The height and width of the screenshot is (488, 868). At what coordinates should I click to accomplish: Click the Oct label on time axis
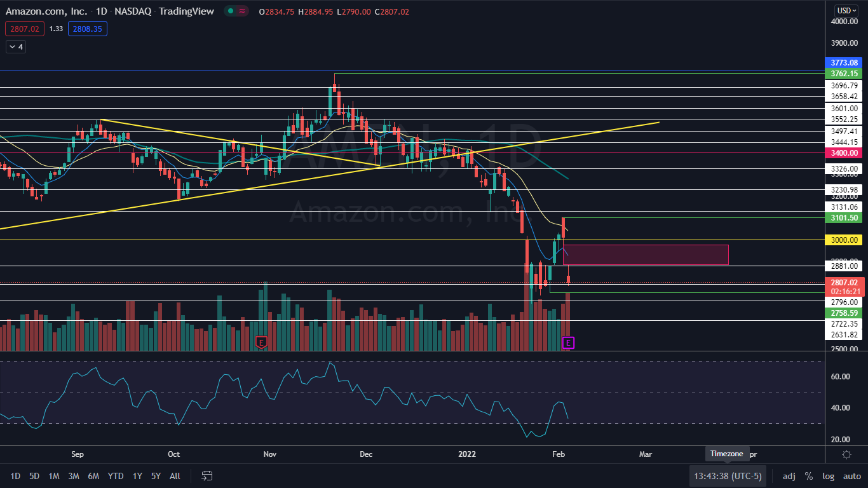(173, 454)
